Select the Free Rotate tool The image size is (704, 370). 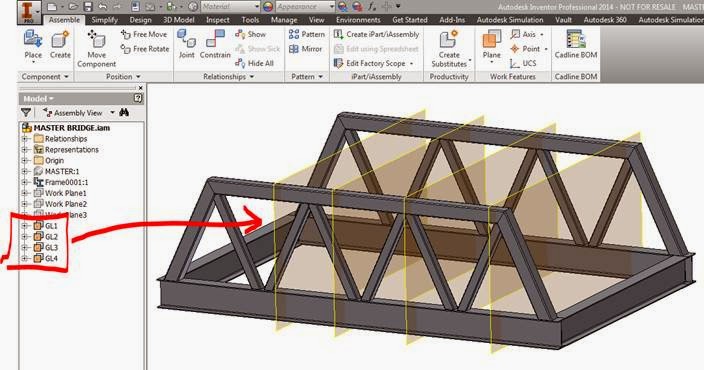pyautogui.click(x=145, y=49)
